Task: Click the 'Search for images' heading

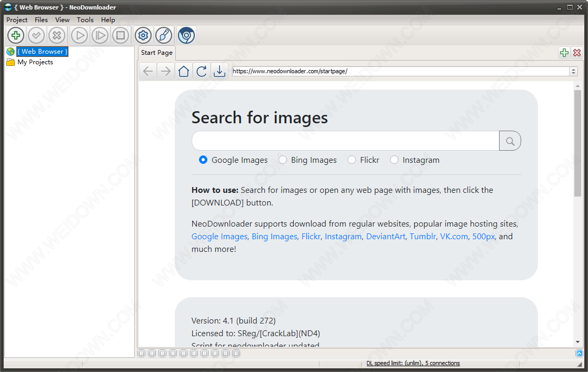Action: tap(260, 118)
